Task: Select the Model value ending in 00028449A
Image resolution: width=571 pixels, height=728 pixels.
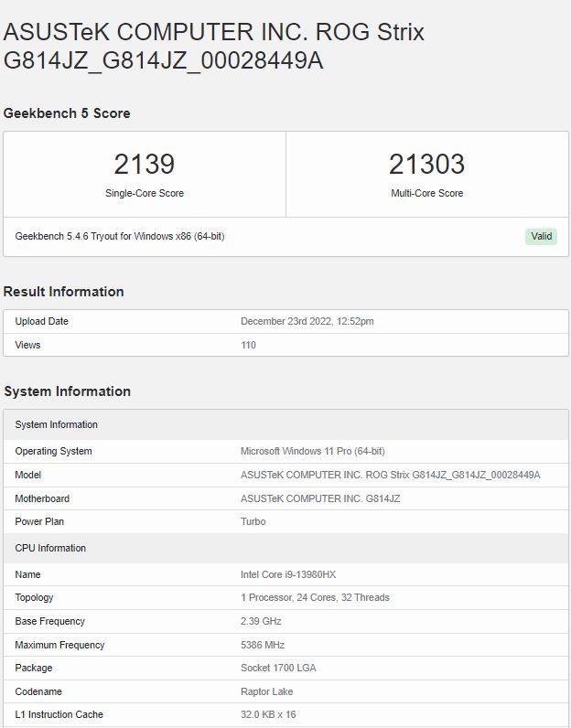Action: [x=390, y=475]
